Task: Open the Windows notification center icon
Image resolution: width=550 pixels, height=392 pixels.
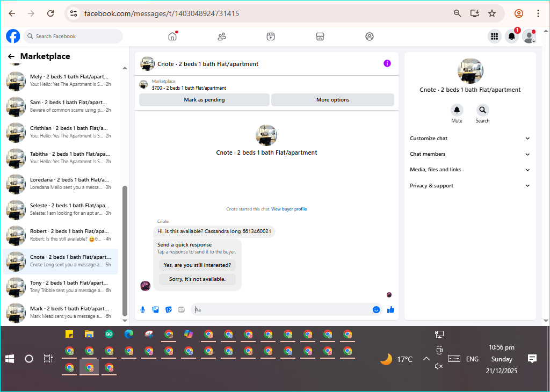Action: pos(532,358)
